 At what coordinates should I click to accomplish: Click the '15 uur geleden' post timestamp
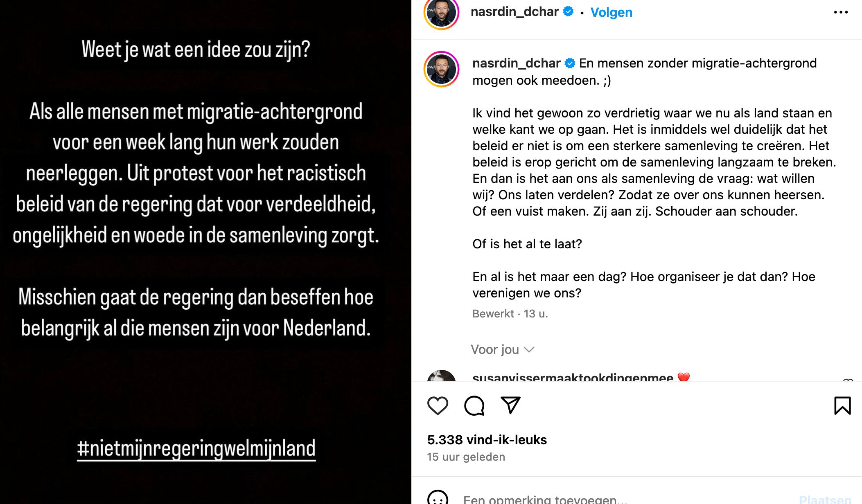tap(466, 457)
